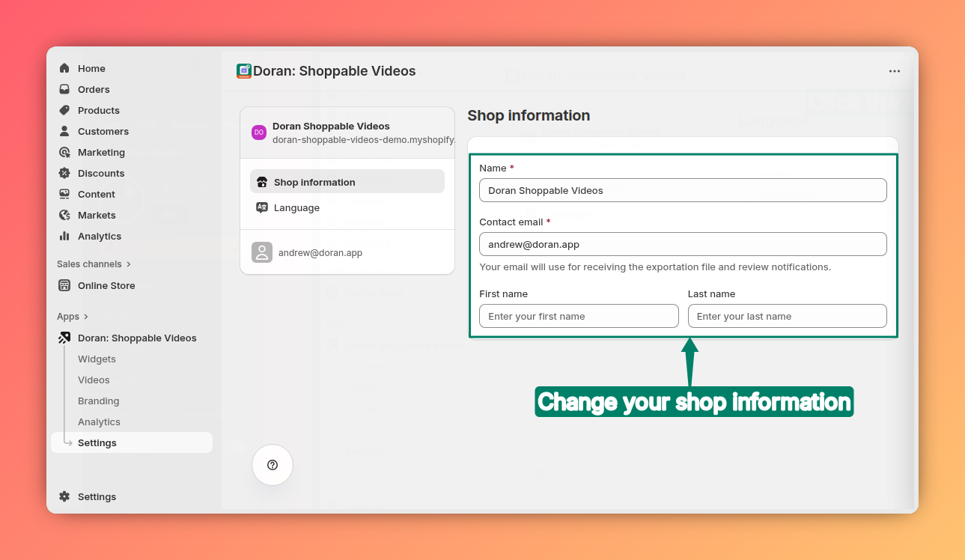
Task: Focus the First name field
Action: point(579,316)
